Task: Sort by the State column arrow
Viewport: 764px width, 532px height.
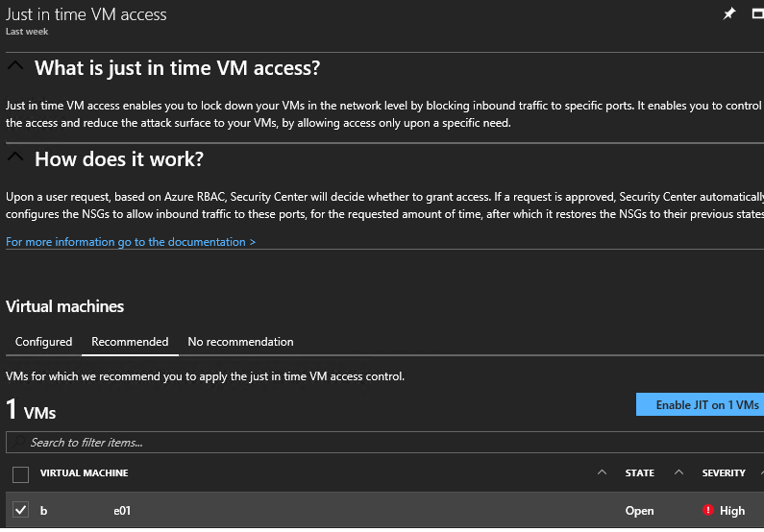Action: tap(678, 472)
